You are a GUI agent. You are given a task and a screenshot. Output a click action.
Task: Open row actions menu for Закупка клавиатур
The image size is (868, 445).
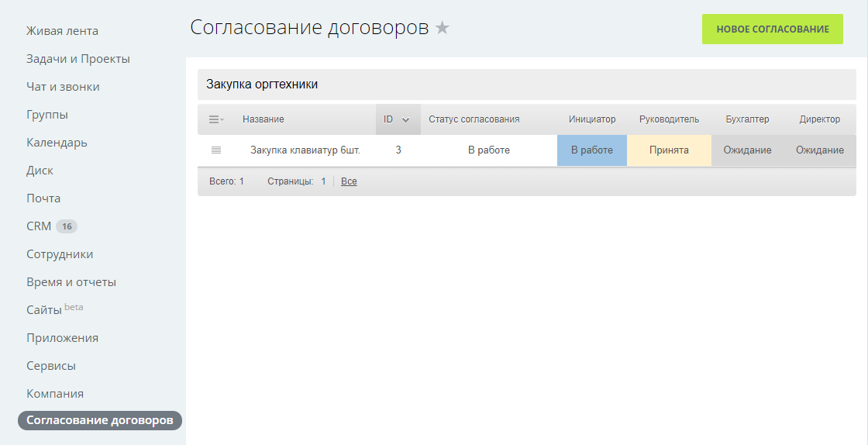[216, 150]
